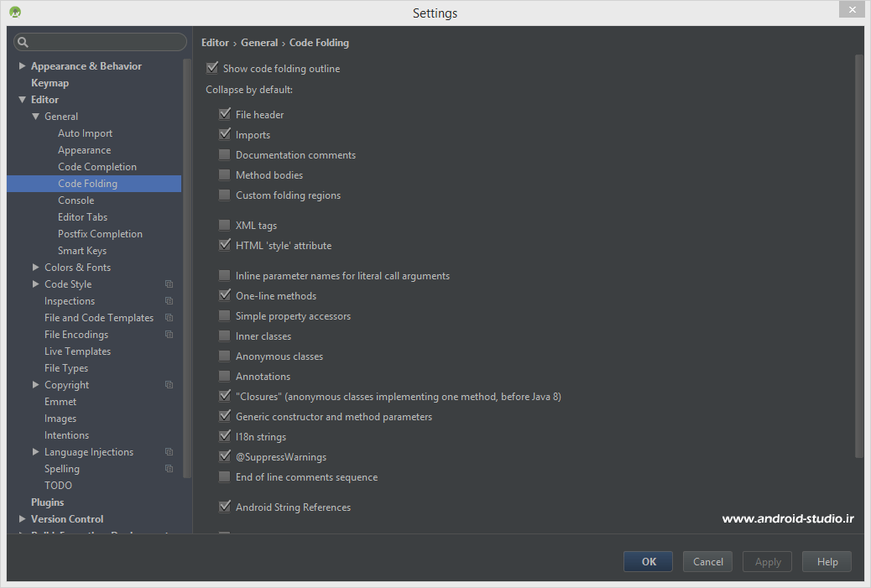Click the project-level icon beside Code Style
The height and width of the screenshot is (588, 871).
tap(169, 284)
